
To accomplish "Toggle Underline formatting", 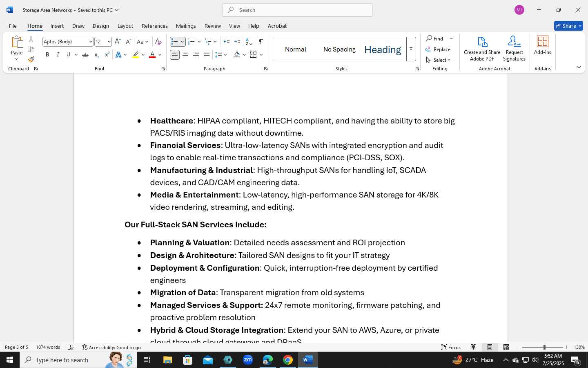I will click(68, 55).
